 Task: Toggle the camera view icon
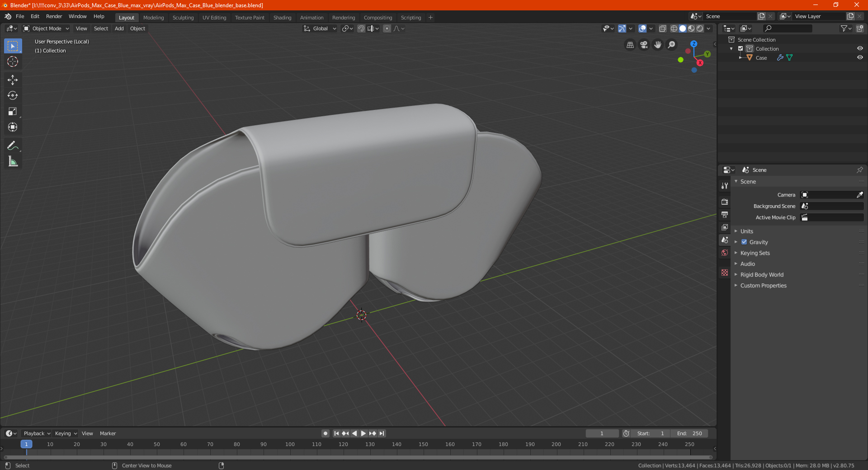pos(644,45)
